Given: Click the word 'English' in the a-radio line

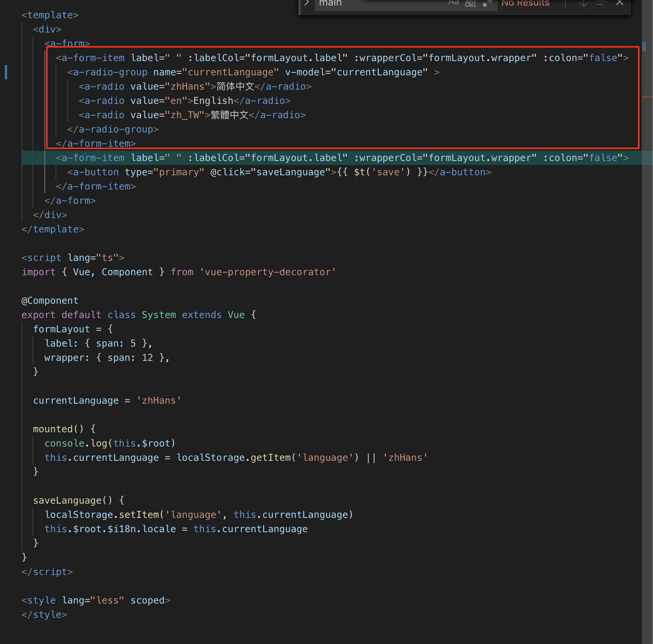Looking at the screenshot, I should 213,101.
